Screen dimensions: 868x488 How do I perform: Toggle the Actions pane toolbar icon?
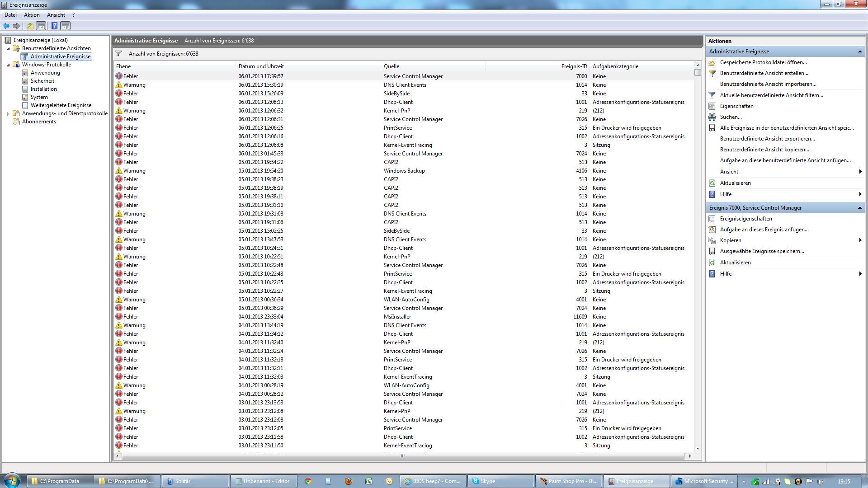coord(66,26)
